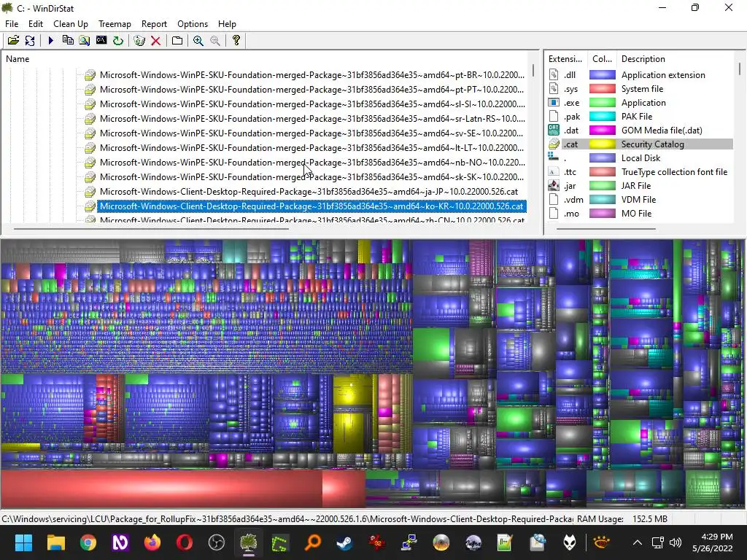Open File Explorer from the taskbar
The height and width of the screenshot is (560, 747).
point(55,542)
